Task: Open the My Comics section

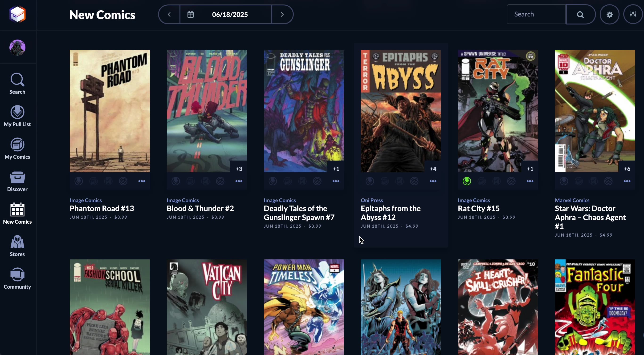Action: [17, 148]
